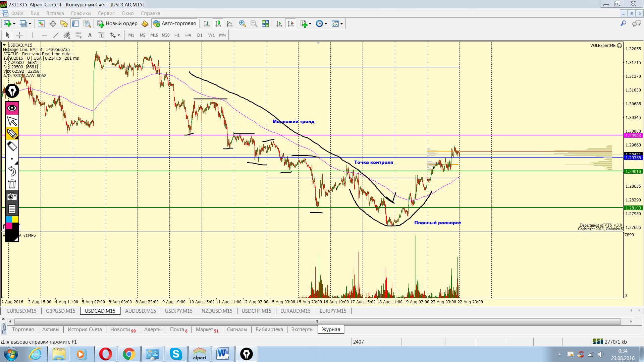644x362 pixels.
Task: Select the candlestick chart type icon
Action: (218, 24)
